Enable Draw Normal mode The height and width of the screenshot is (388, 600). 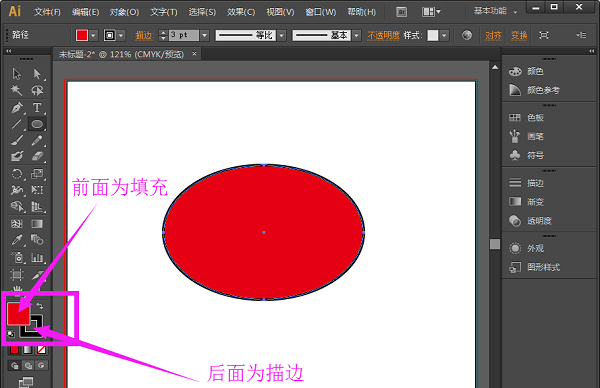15,365
